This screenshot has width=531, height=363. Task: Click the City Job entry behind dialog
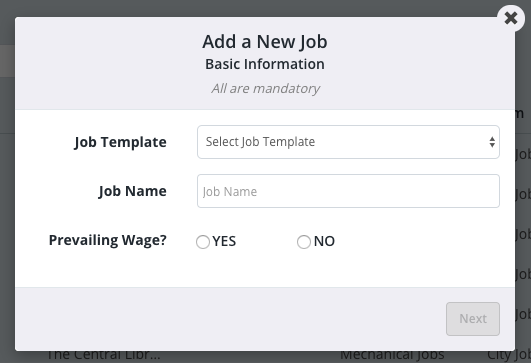509,356
